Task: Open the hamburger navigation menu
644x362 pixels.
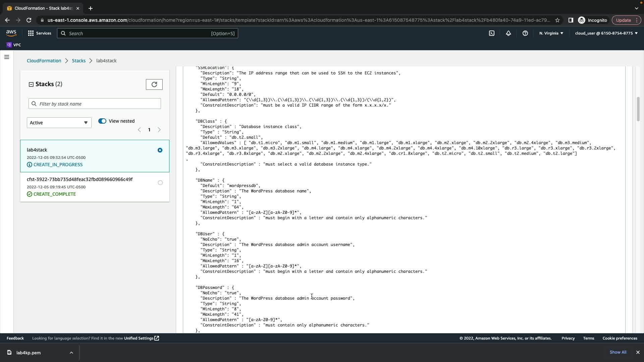Action: point(7,57)
